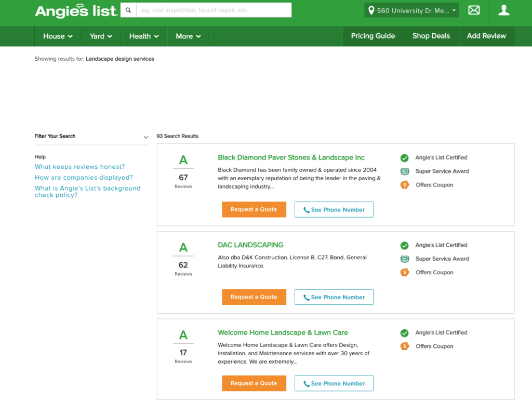See Phone Number for Black Diamond
Viewport: 532px width, 402px height.
(x=334, y=210)
